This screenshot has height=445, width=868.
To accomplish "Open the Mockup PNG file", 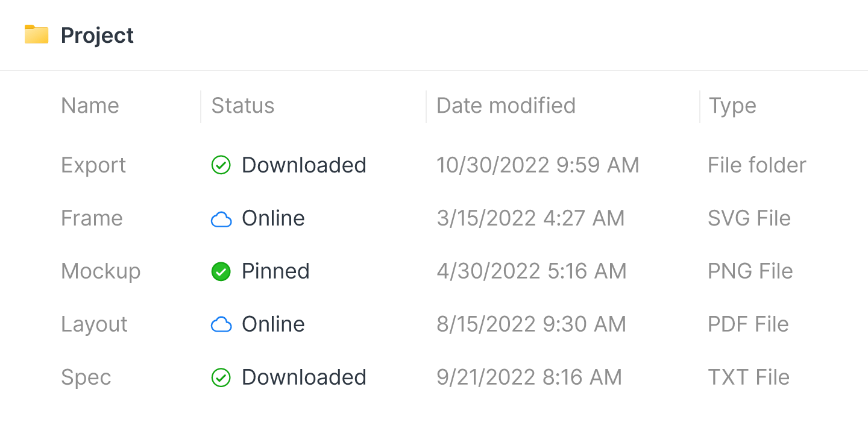I will (x=101, y=271).
